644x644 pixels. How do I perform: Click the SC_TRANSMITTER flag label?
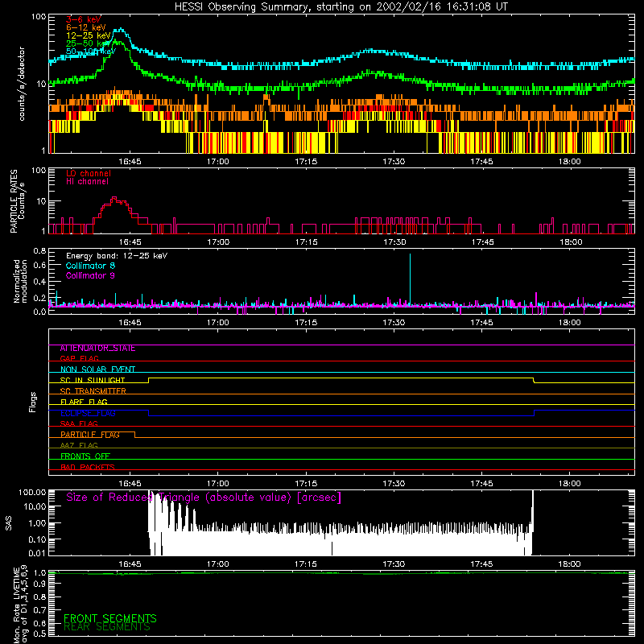coord(93,391)
